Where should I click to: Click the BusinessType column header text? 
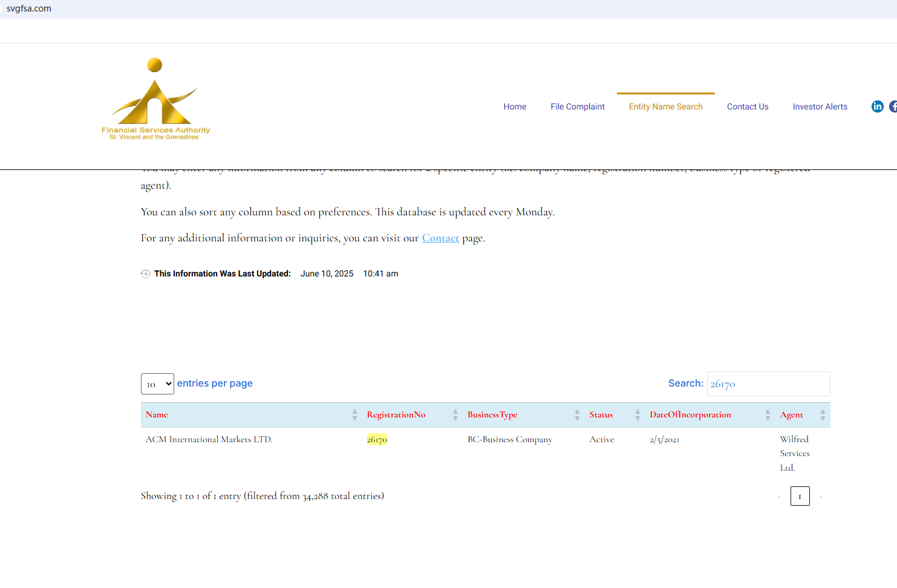point(492,415)
